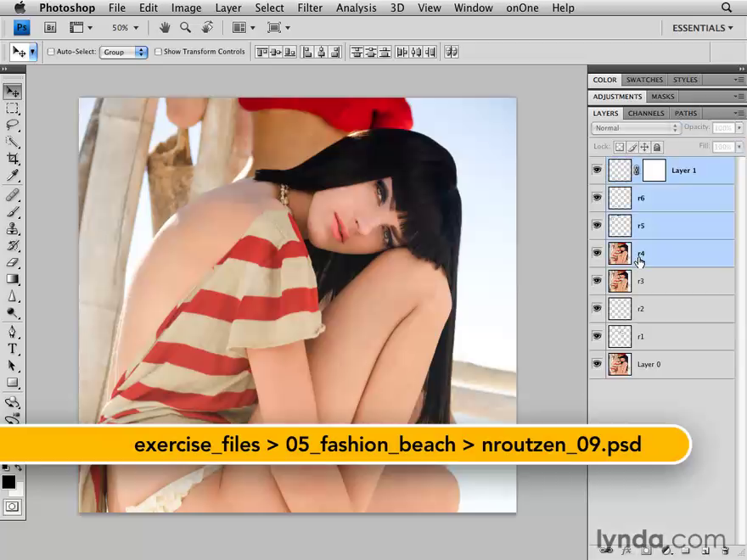The width and height of the screenshot is (747, 560).
Task: Select the Rectangular Marquee tool
Action: click(x=13, y=109)
